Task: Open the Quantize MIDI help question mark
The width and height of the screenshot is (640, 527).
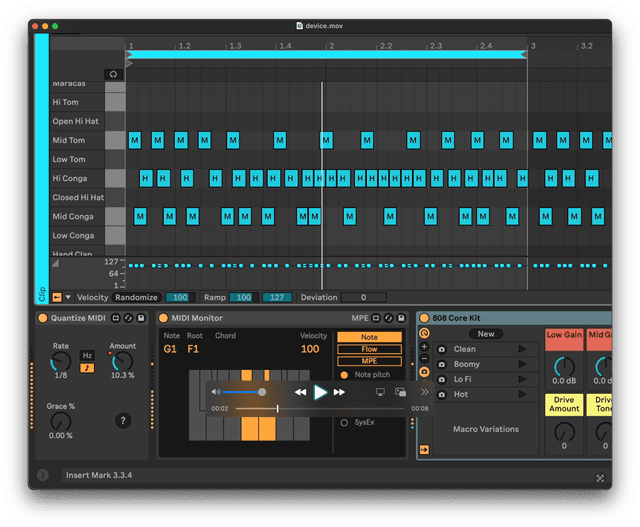Action: click(x=123, y=420)
